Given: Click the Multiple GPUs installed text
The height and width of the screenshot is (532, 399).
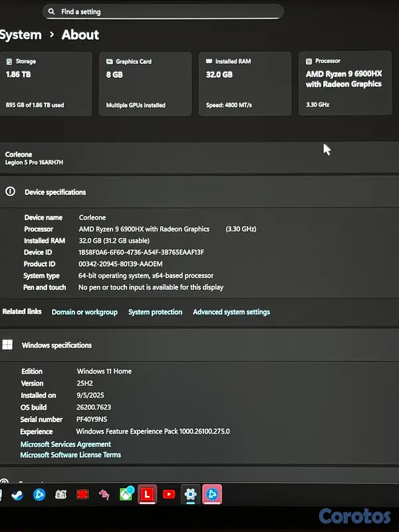Looking at the screenshot, I should (x=136, y=105).
